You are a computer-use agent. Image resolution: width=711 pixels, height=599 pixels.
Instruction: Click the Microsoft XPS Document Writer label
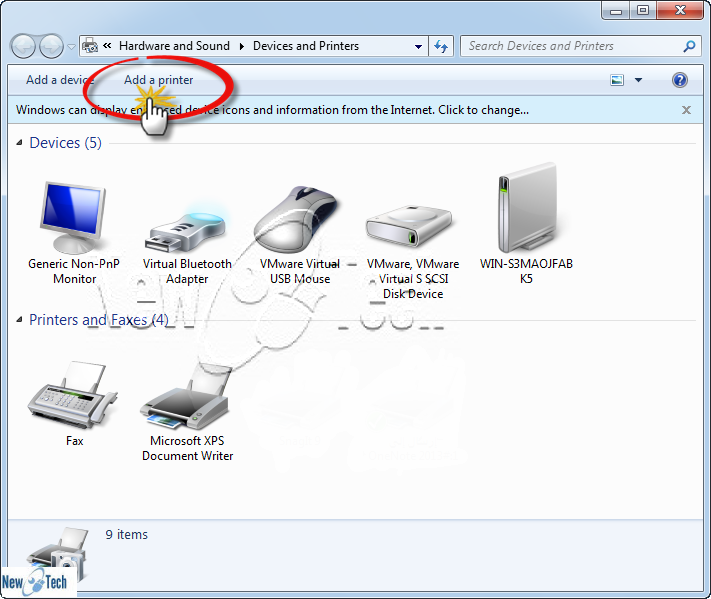pos(187,448)
